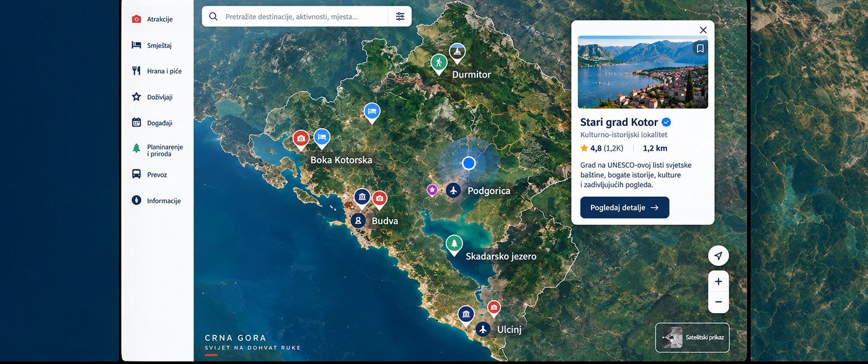Click the blue current location dot
Screen dimensions: 868x364
click(469, 163)
